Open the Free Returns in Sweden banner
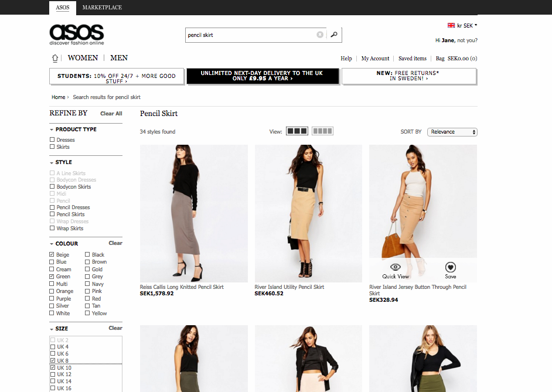This screenshot has width=552, height=392. coord(409,76)
